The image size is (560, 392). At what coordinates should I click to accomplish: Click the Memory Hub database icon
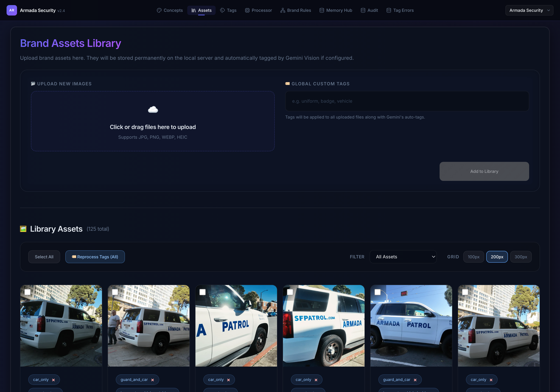(322, 10)
